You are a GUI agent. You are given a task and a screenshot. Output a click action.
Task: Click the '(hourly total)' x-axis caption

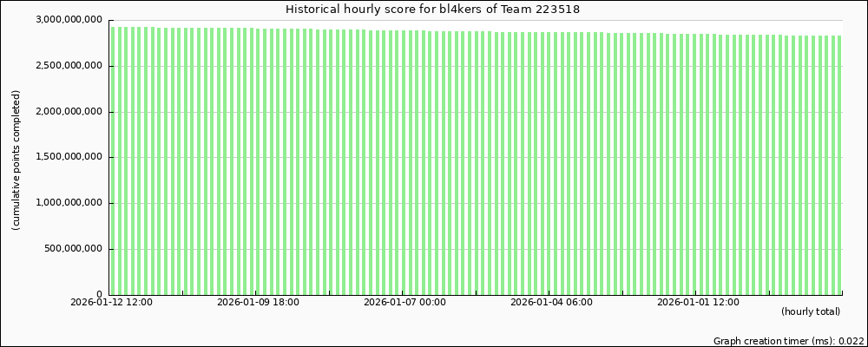click(810, 311)
